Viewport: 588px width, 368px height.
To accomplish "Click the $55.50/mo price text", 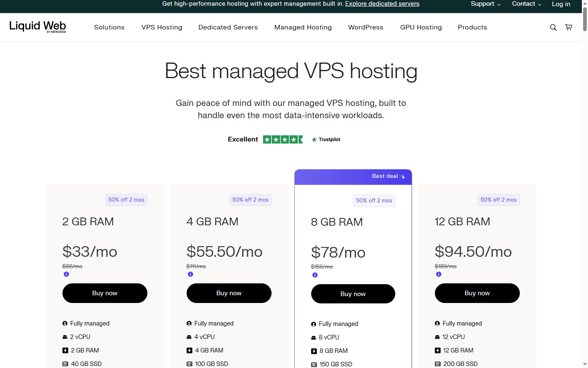I will tap(225, 252).
